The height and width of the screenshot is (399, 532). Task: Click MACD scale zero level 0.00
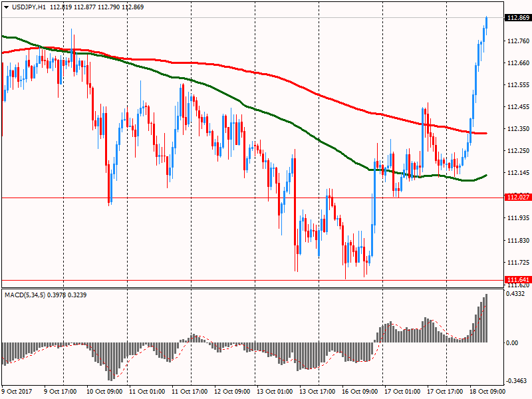pyautogui.click(x=512, y=343)
